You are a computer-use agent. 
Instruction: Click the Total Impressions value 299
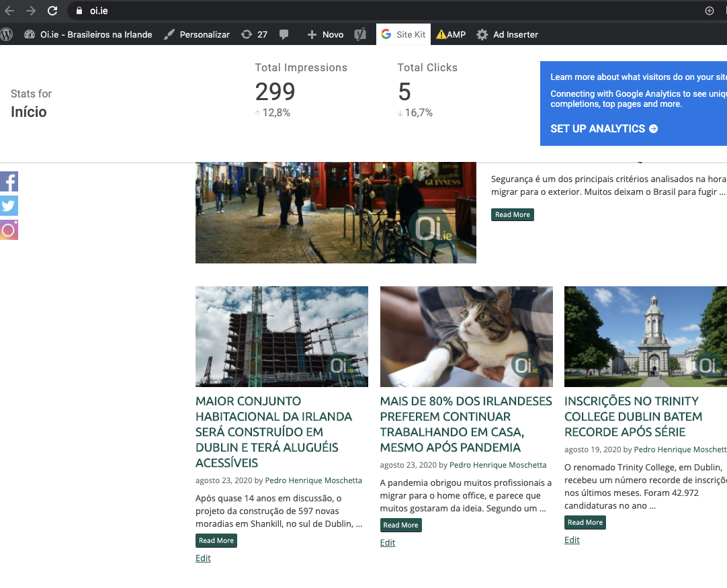point(275,91)
